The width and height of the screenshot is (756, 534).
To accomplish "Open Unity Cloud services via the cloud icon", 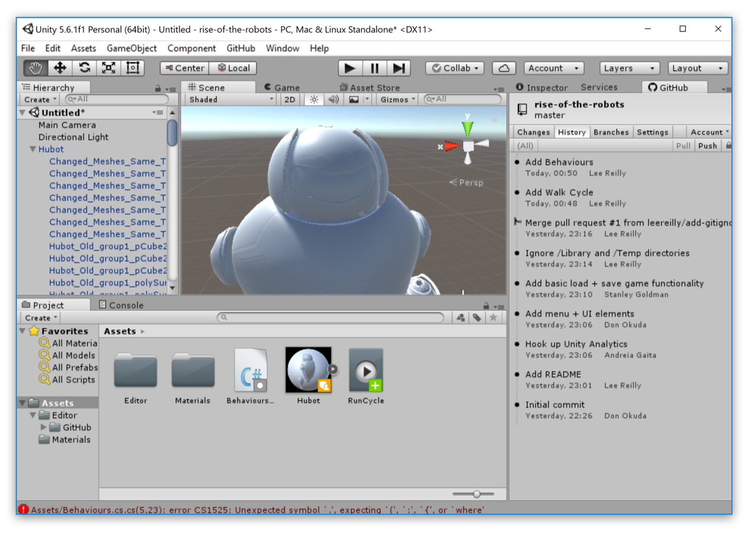I will (x=503, y=68).
